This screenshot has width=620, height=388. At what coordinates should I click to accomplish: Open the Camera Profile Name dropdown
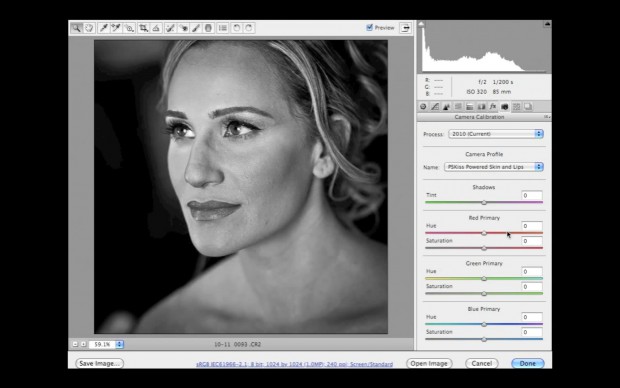point(494,167)
